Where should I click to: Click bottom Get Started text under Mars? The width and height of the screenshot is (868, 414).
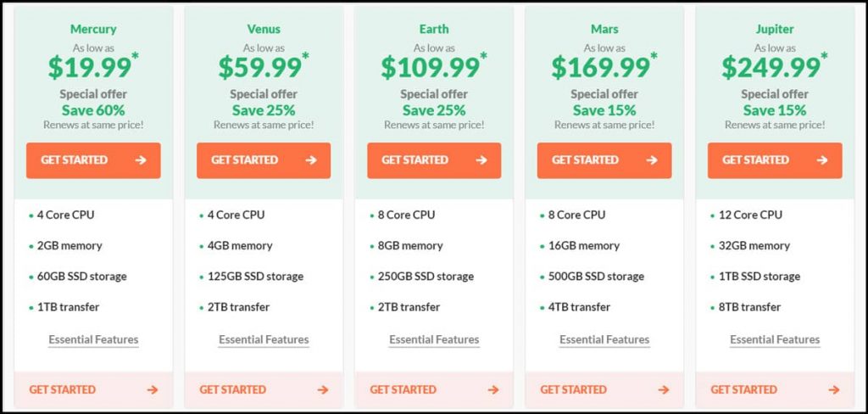tap(573, 390)
